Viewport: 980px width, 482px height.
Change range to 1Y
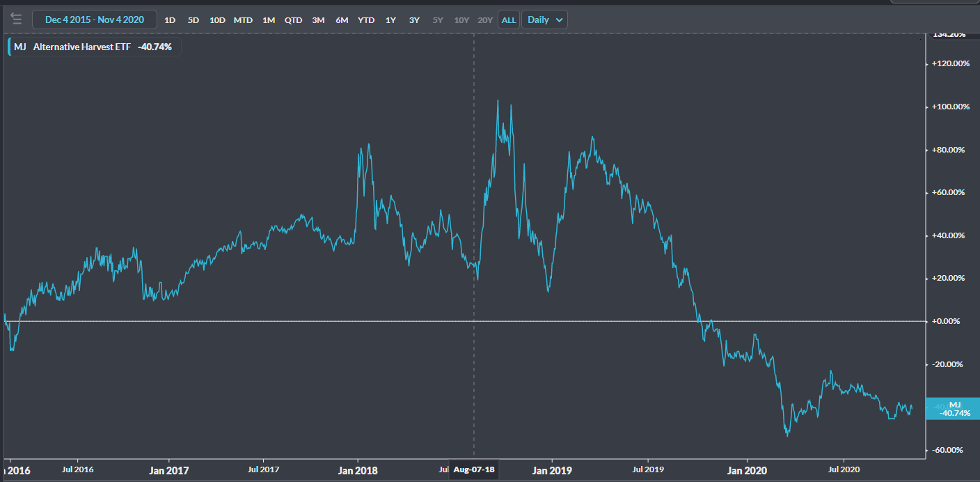391,20
